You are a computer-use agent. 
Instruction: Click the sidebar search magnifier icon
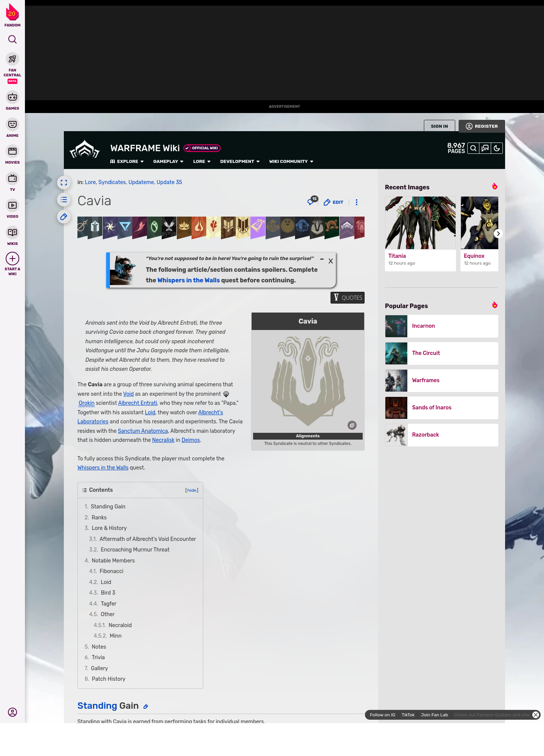pos(12,39)
